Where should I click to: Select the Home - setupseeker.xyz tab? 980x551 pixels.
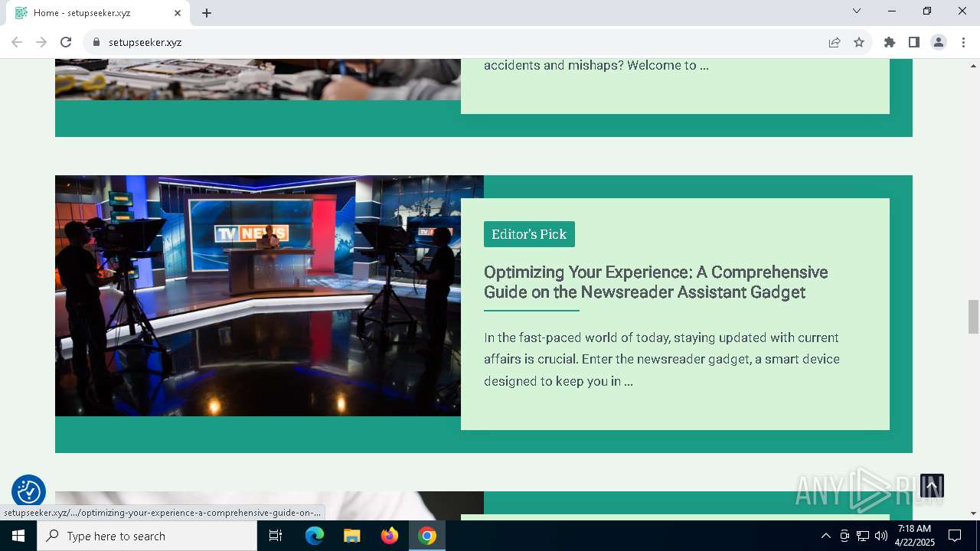tap(97, 13)
